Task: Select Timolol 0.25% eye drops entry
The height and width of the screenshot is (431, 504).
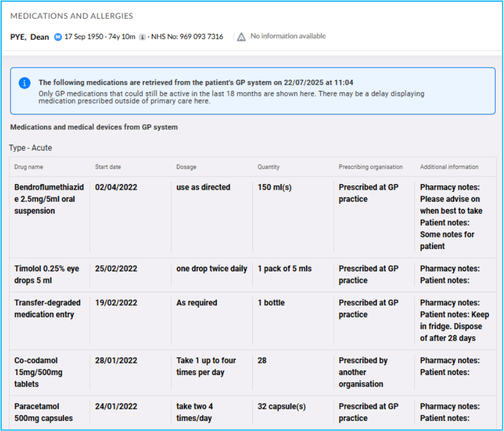Action: [x=47, y=275]
